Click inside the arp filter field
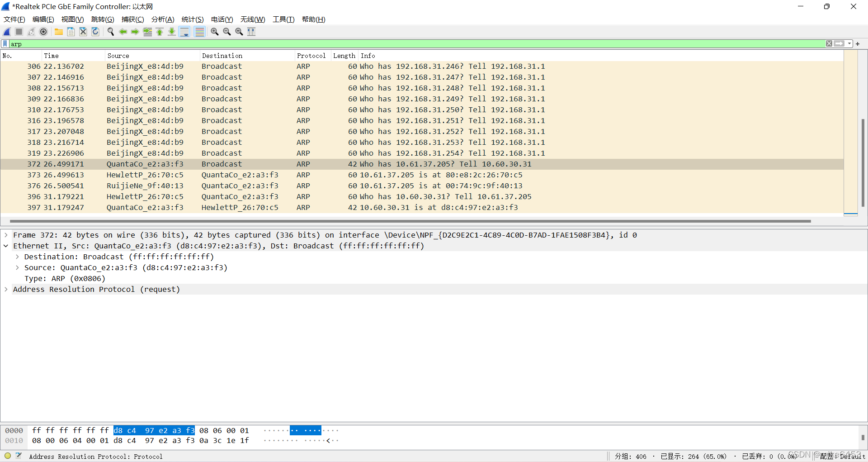 [416, 44]
